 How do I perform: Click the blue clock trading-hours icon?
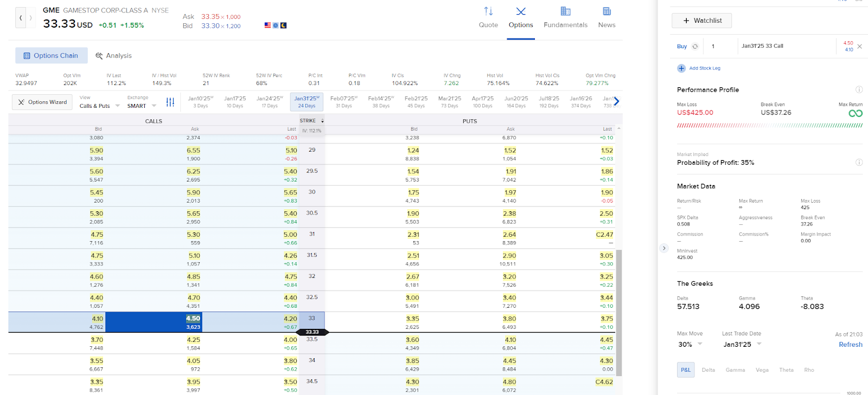click(x=276, y=25)
